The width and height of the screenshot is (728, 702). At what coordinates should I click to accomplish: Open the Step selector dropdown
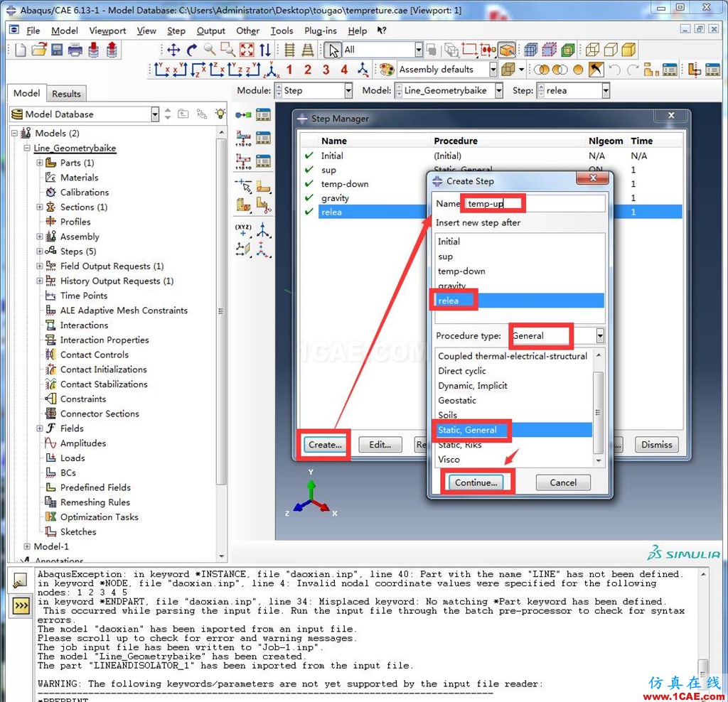tap(606, 90)
